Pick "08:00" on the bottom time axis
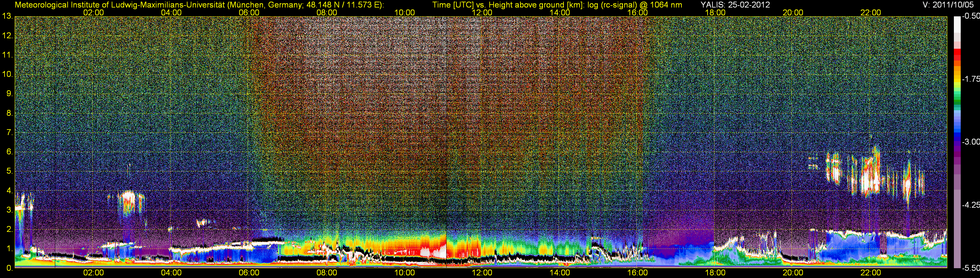This screenshot has height=278, width=980. click(327, 273)
